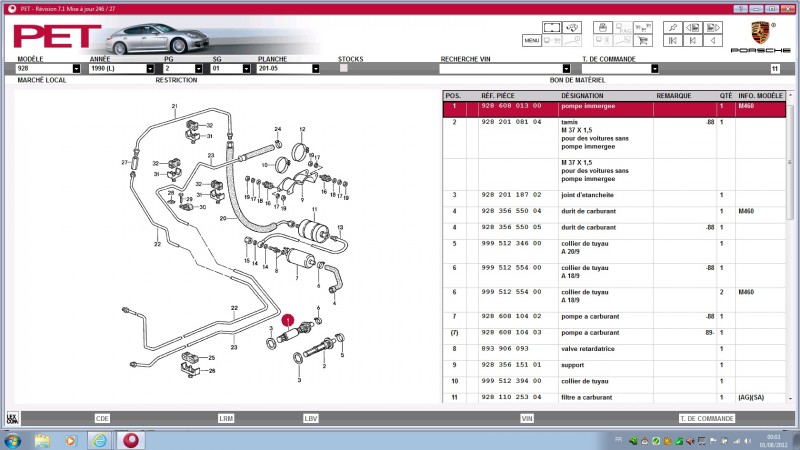The width and height of the screenshot is (800, 450).
Task: Toggle the STOCKS checkbox
Action: [343, 68]
